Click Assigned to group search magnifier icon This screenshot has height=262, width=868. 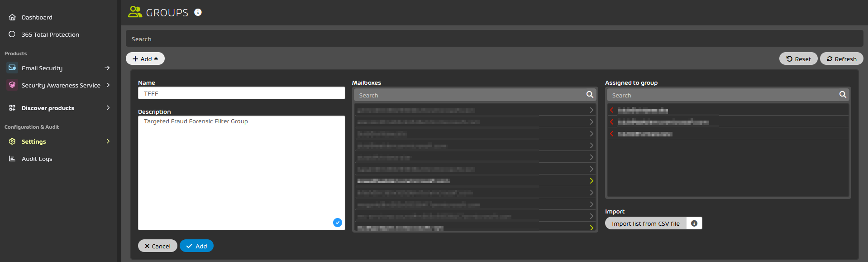[x=843, y=95]
